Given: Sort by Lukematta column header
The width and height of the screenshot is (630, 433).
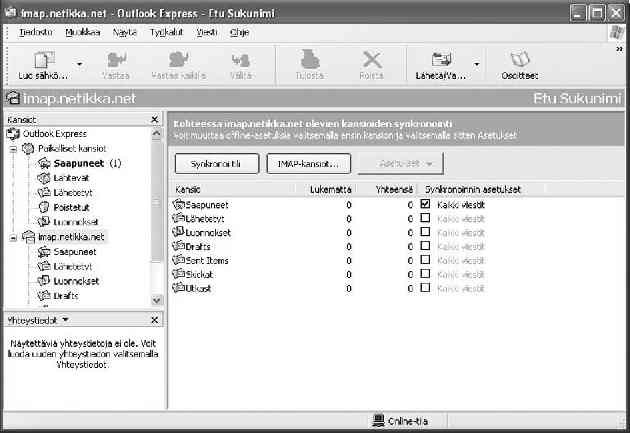Looking at the screenshot, I should [326, 189].
